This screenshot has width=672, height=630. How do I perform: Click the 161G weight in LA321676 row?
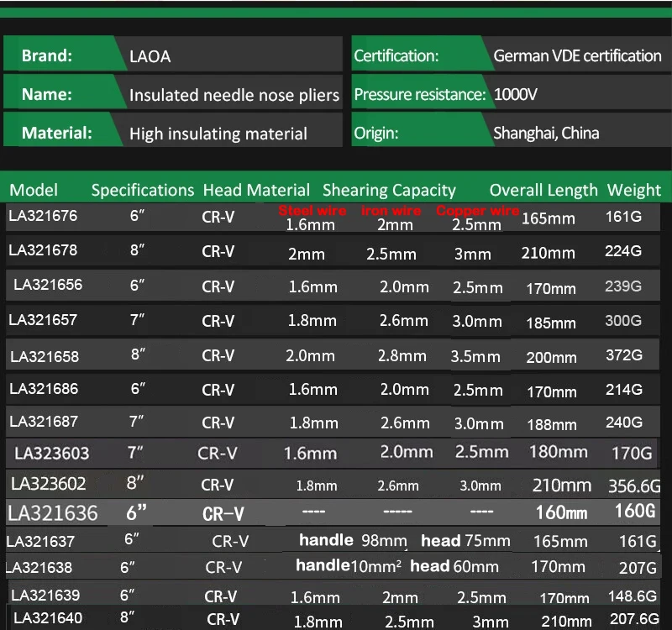click(x=623, y=217)
